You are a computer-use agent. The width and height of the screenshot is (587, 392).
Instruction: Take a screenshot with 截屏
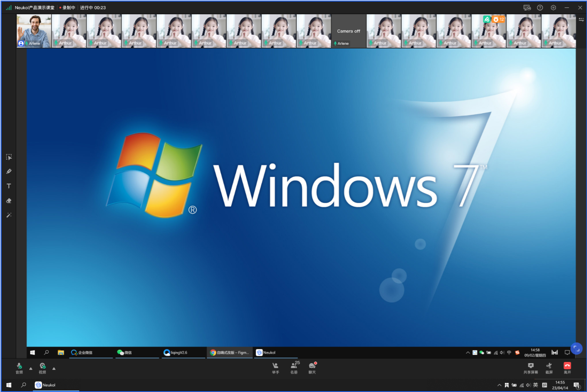tap(549, 368)
